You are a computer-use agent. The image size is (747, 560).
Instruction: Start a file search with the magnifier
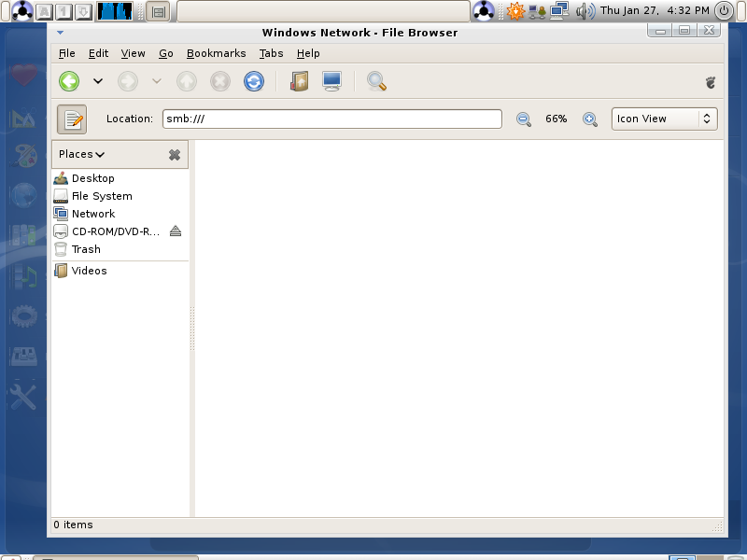point(376,81)
